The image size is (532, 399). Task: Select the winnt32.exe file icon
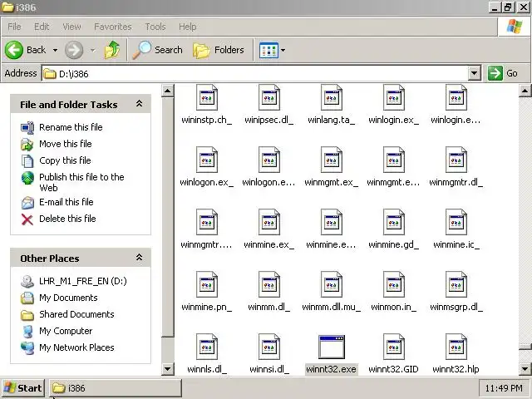point(332,347)
